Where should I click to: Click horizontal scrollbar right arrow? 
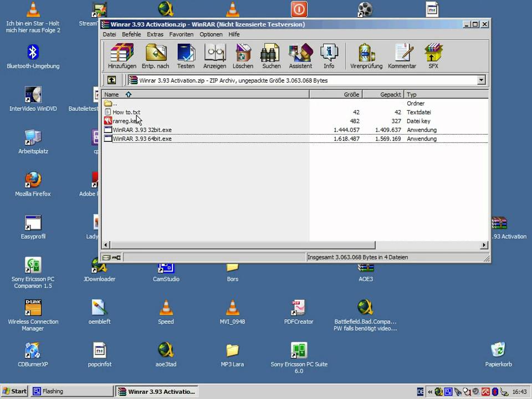(x=484, y=245)
